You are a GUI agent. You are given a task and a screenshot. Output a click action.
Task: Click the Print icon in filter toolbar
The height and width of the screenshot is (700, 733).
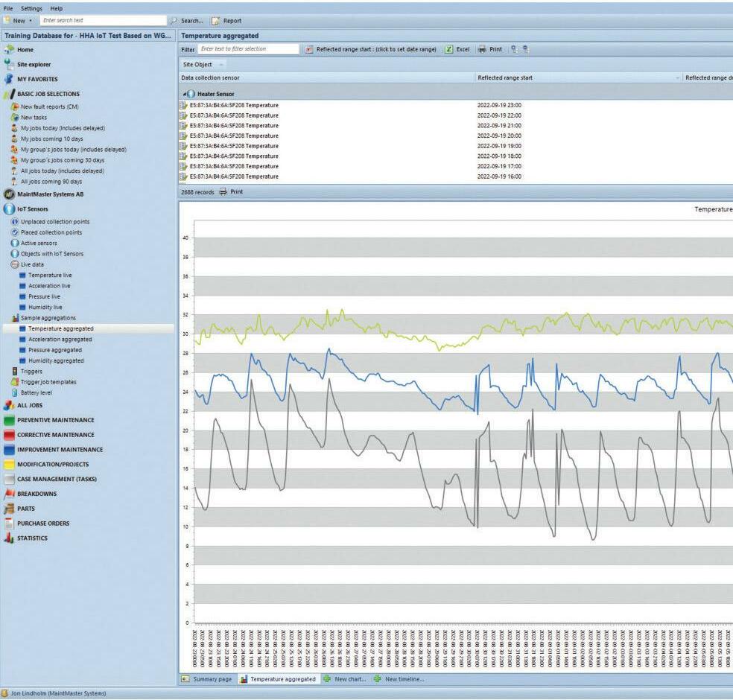pos(482,49)
